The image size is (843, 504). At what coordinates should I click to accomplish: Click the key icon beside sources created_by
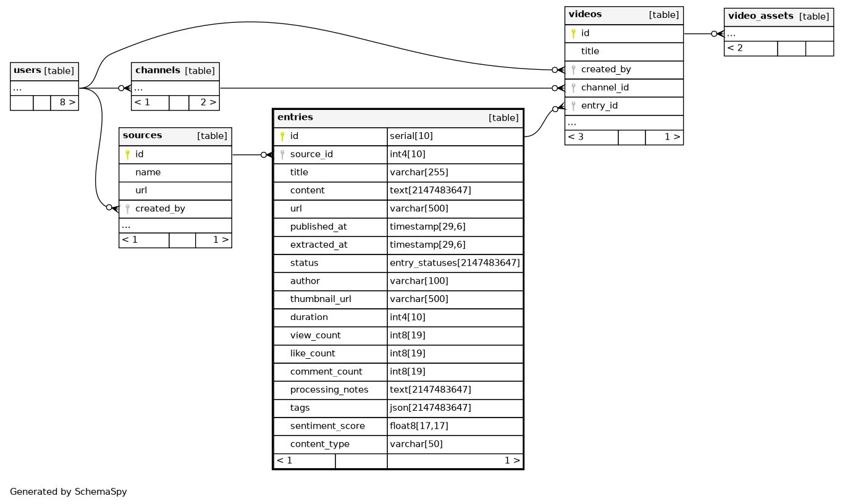[x=127, y=209]
